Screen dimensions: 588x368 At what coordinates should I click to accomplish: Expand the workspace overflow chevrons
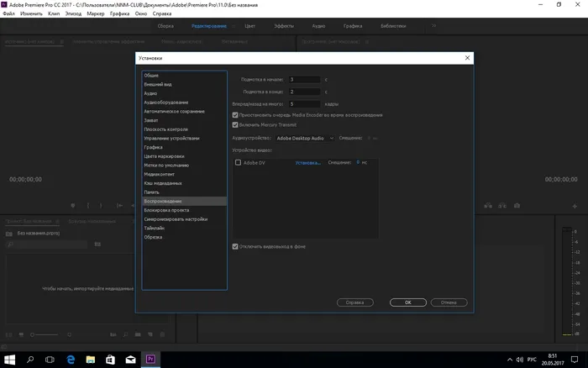434,26
